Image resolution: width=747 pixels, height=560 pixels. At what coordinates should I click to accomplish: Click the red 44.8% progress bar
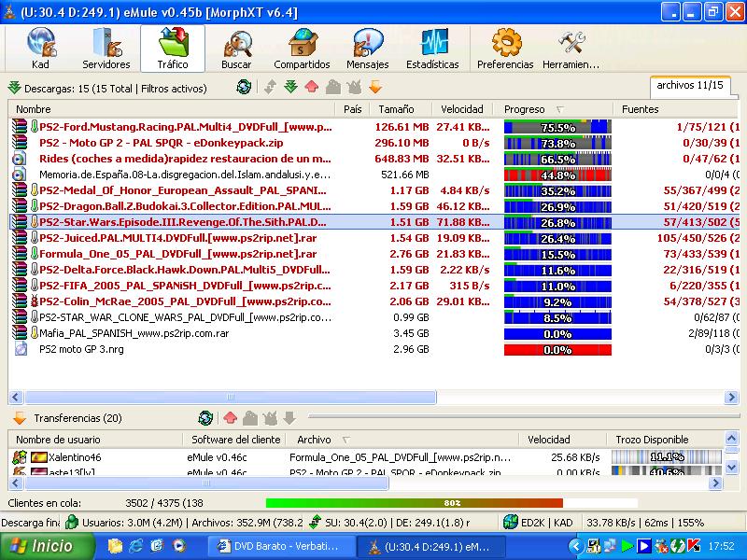(557, 175)
